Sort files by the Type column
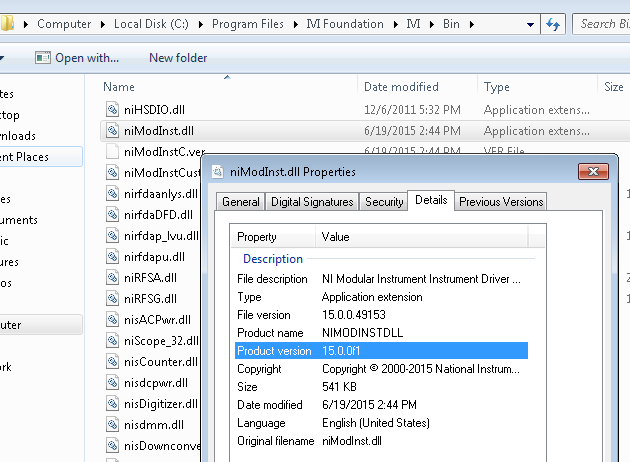 coord(538,87)
